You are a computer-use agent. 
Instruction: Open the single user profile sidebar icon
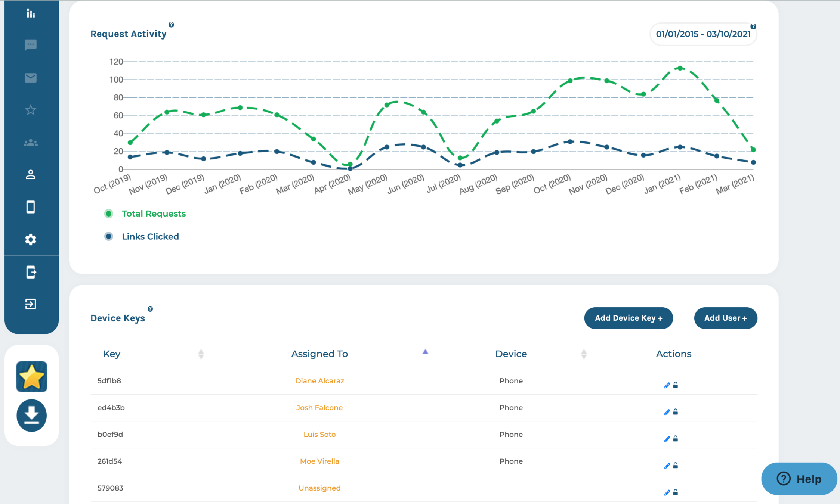(x=31, y=174)
